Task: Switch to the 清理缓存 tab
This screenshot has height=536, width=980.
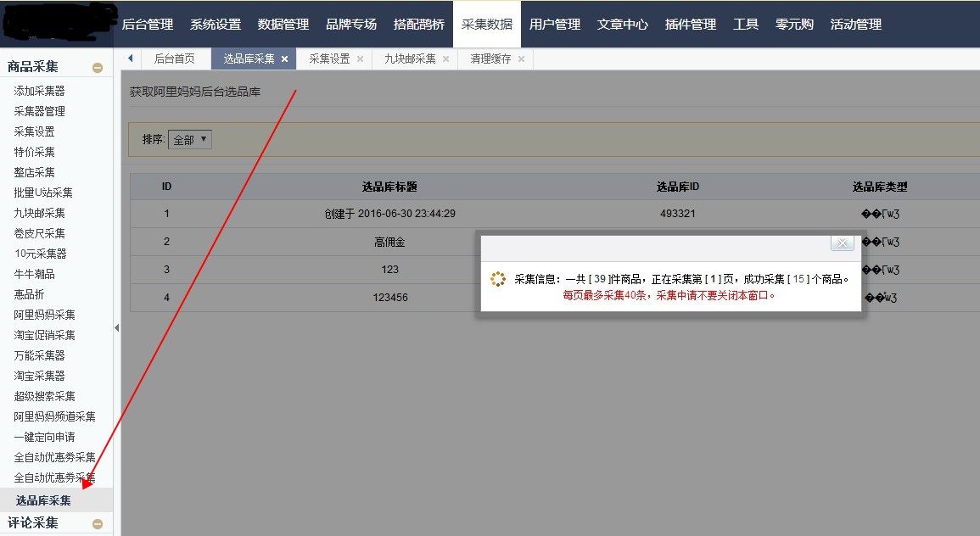Action: (x=490, y=59)
